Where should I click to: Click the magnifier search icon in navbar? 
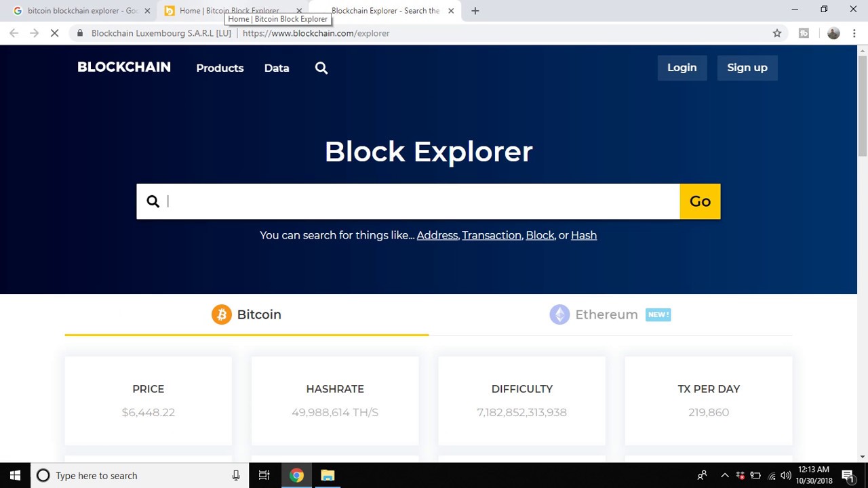pyautogui.click(x=321, y=68)
